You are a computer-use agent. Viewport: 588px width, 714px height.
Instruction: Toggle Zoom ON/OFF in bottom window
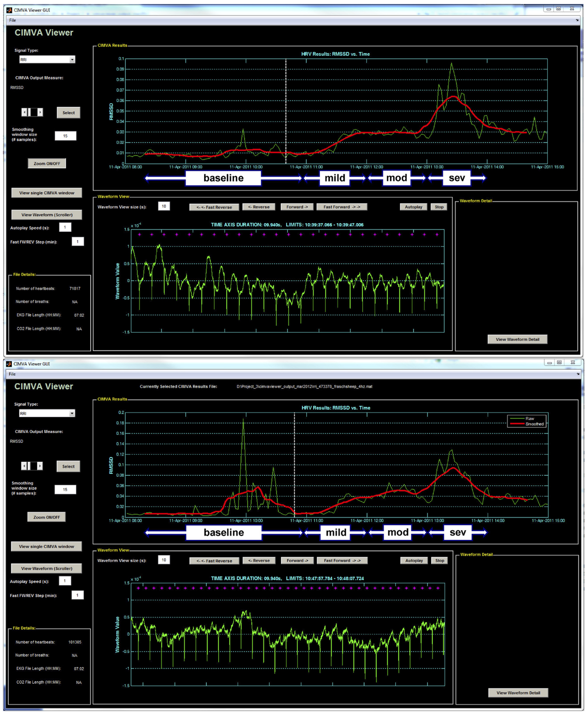tap(46, 517)
